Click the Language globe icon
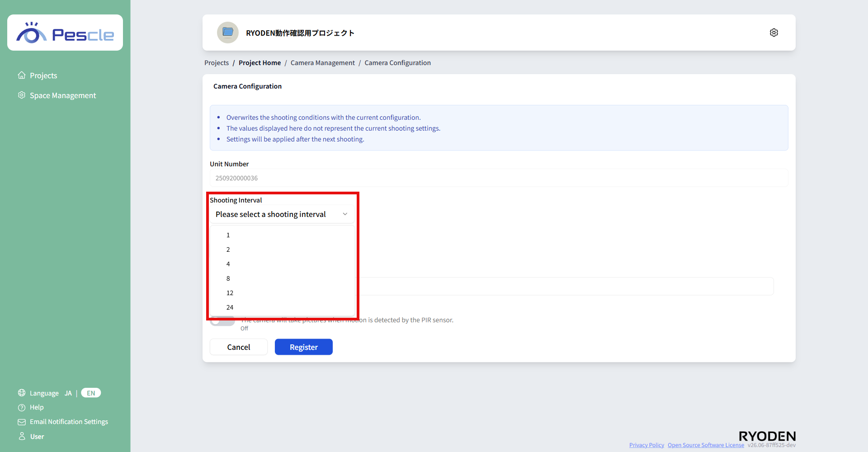Viewport: 868px width, 452px height. pos(22,393)
